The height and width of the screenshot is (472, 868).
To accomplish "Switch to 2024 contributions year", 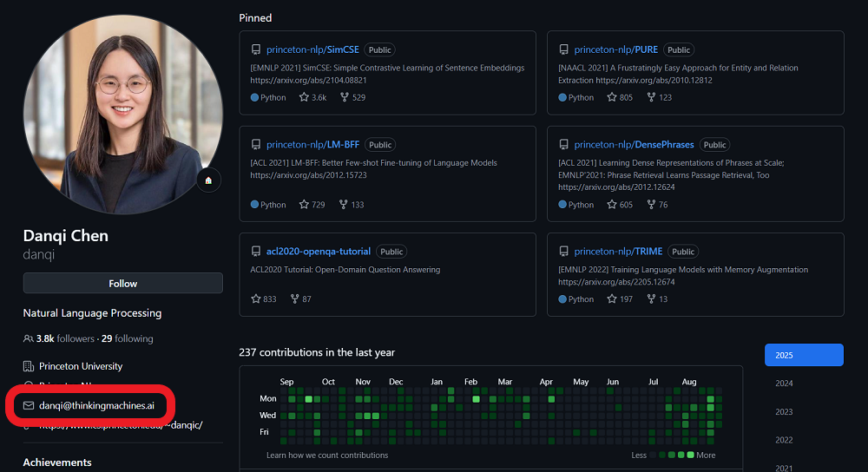I will tap(784, 383).
